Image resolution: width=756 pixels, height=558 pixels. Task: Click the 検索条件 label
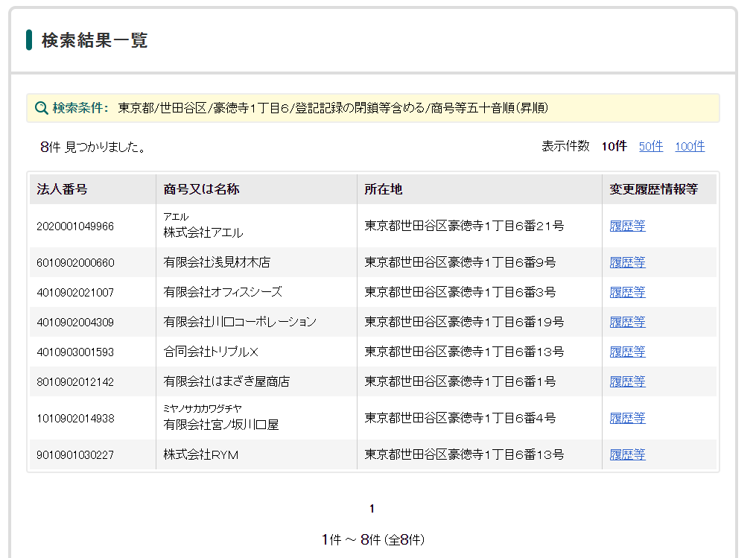(x=80, y=108)
